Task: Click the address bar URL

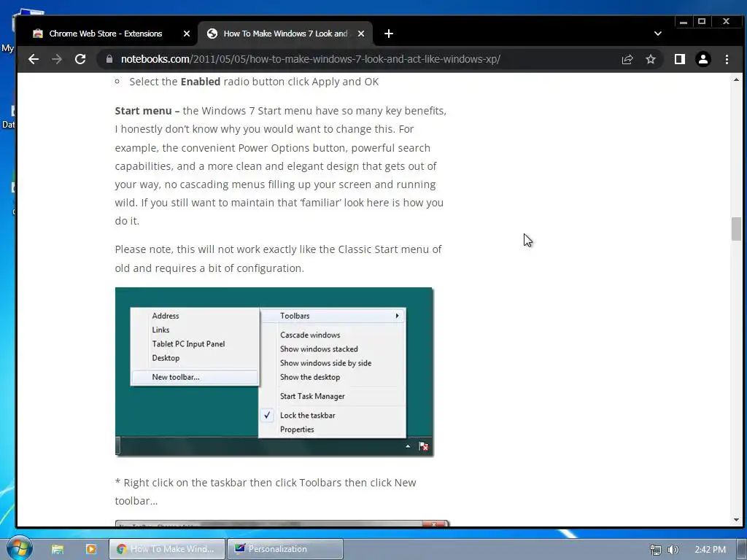Action: [311, 59]
